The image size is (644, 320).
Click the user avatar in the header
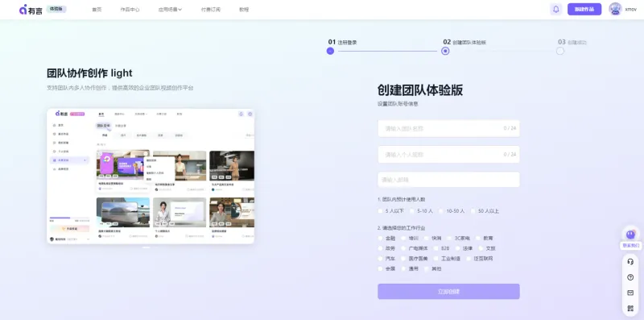615,9
